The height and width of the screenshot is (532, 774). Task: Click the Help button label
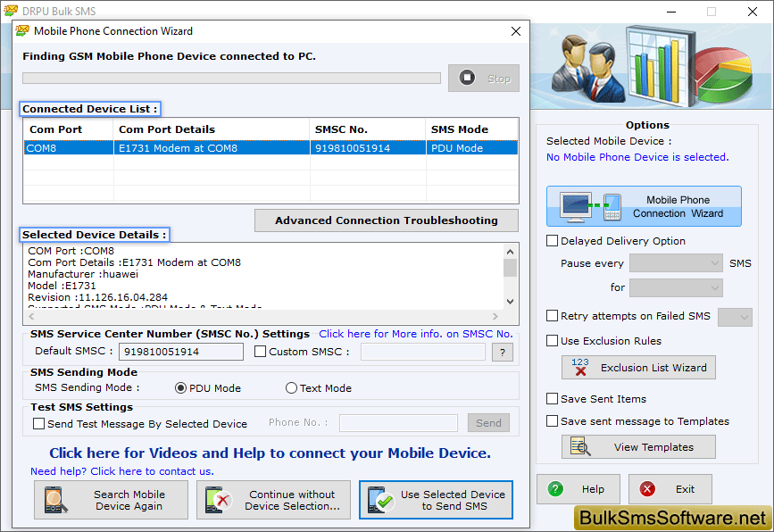tap(593, 489)
